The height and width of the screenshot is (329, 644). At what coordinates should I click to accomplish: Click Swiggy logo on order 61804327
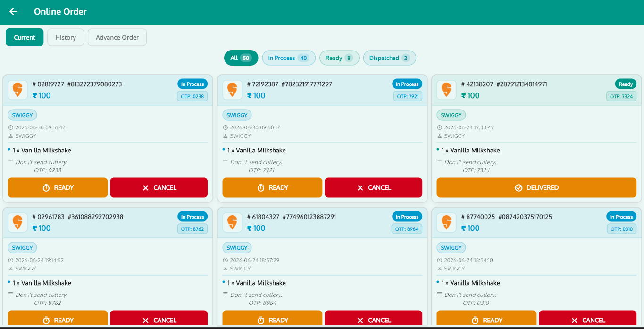[x=232, y=222]
